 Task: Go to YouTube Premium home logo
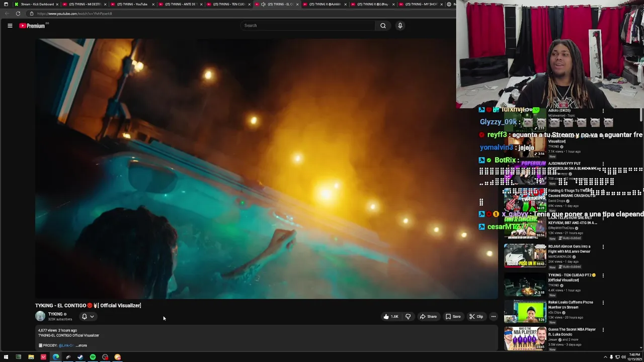click(32, 26)
